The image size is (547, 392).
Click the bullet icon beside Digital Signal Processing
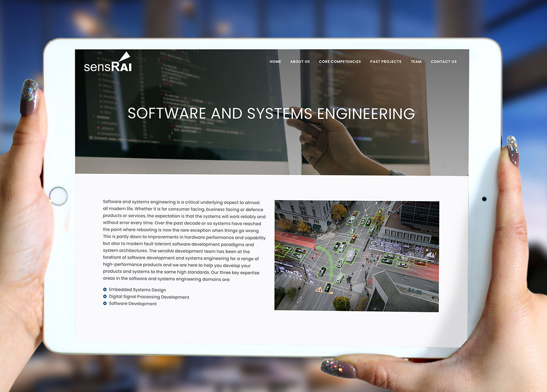tap(105, 297)
